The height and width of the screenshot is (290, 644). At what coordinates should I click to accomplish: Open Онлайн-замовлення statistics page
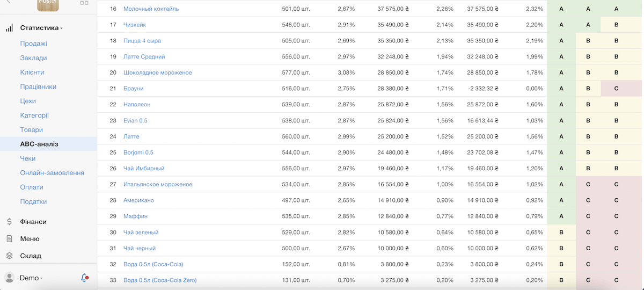click(x=52, y=173)
